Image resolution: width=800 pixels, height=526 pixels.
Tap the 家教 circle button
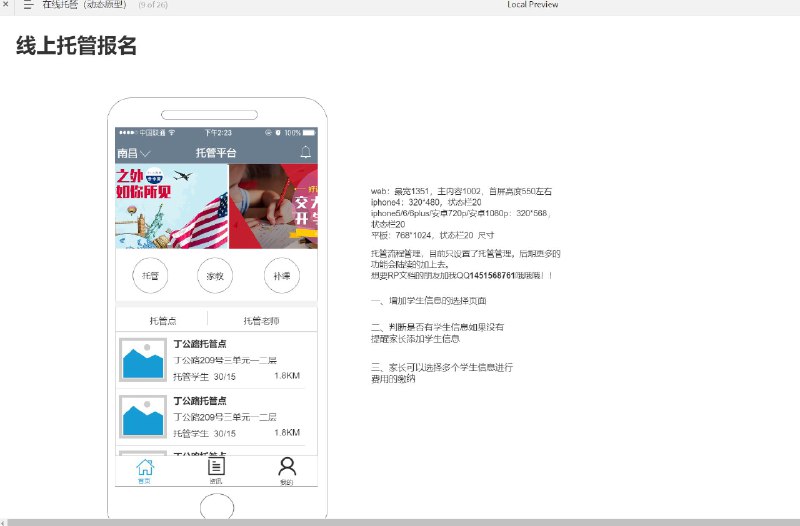coord(215,275)
